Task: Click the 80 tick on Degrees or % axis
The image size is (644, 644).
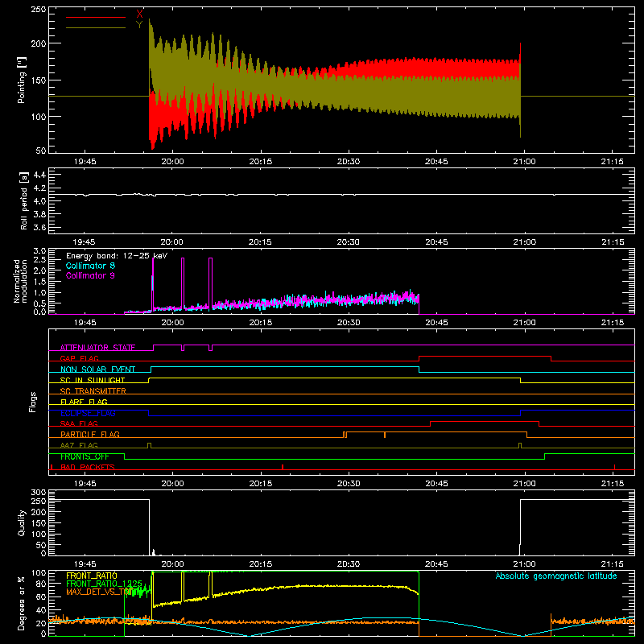Action: [x=41, y=584]
